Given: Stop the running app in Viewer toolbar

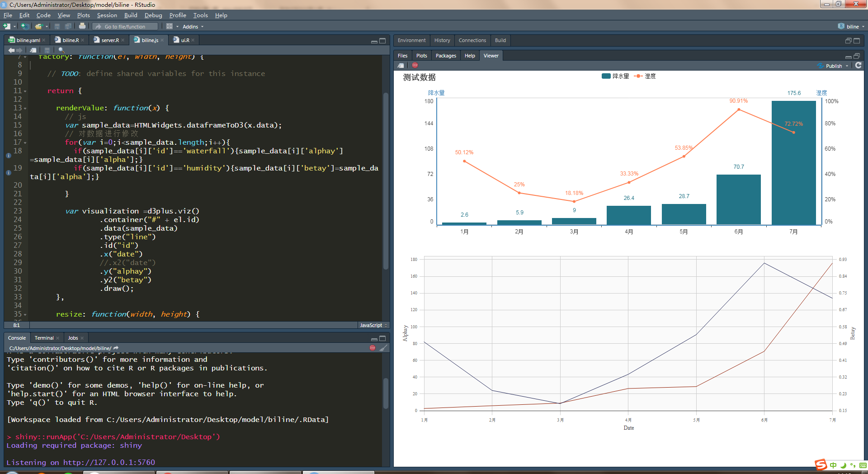Looking at the screenshot, I should pos(415,66).
